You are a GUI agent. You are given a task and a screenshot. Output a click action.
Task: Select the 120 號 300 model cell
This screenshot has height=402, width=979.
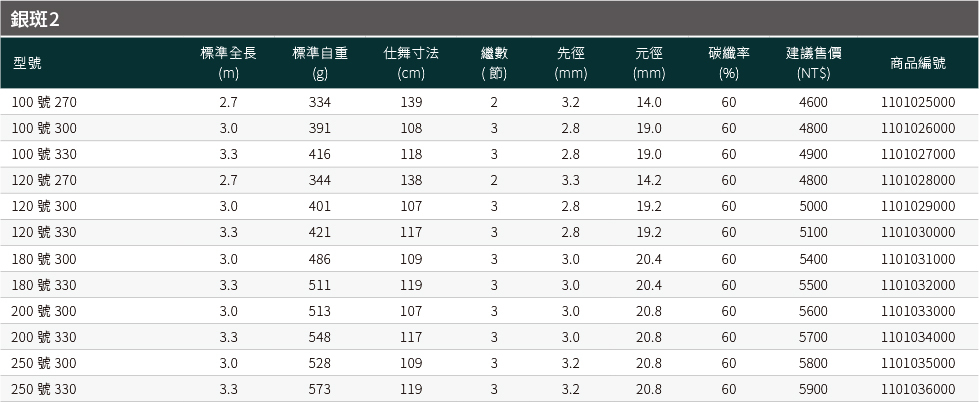pos(44,206)
